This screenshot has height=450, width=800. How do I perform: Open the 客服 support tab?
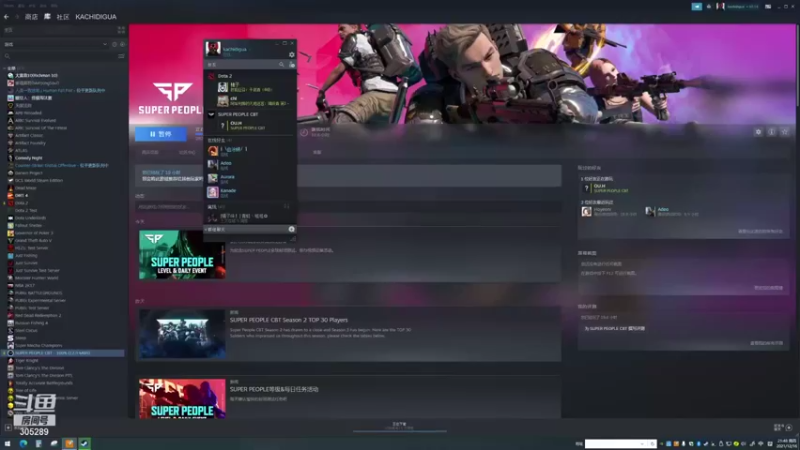tap(317, 153)
